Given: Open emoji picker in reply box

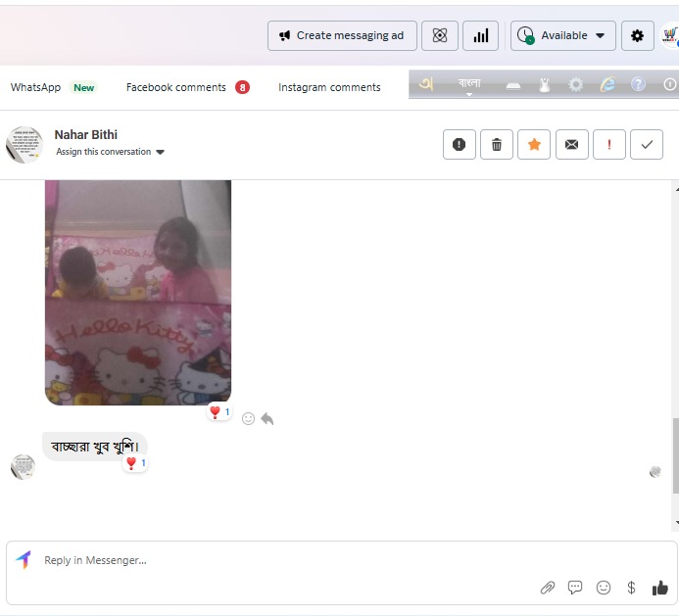Looking at the screenshot, I should click(x=604, y=588).
